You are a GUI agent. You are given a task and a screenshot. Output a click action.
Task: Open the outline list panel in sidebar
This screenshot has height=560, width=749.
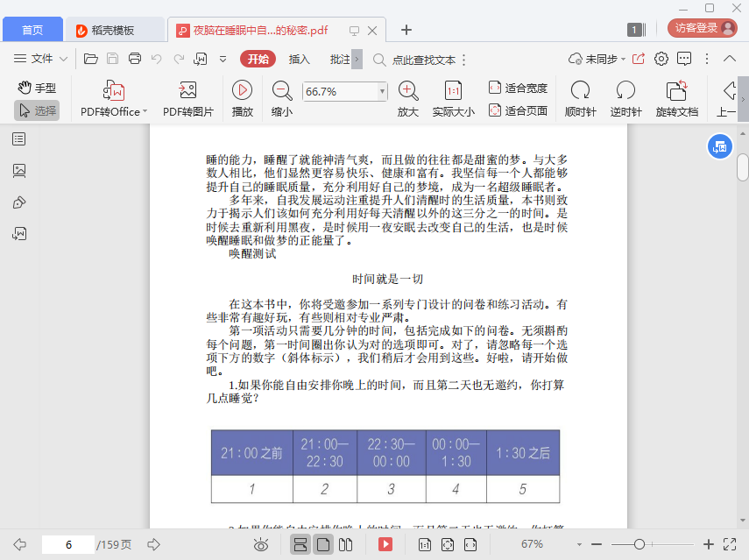[x=19, y=139]
